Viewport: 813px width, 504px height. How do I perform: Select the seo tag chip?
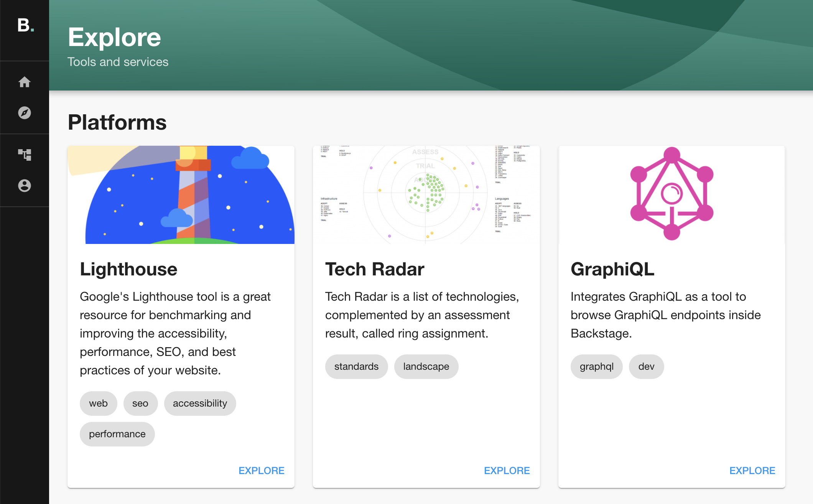pos(140,403)
